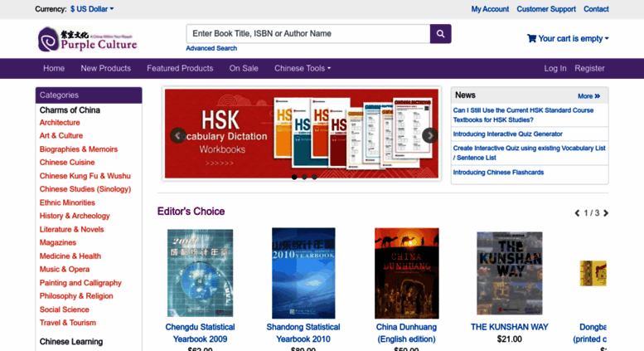Open Travel & Tourism category
The width and height of the screenshot is (644, 351).
click(67, 323)
